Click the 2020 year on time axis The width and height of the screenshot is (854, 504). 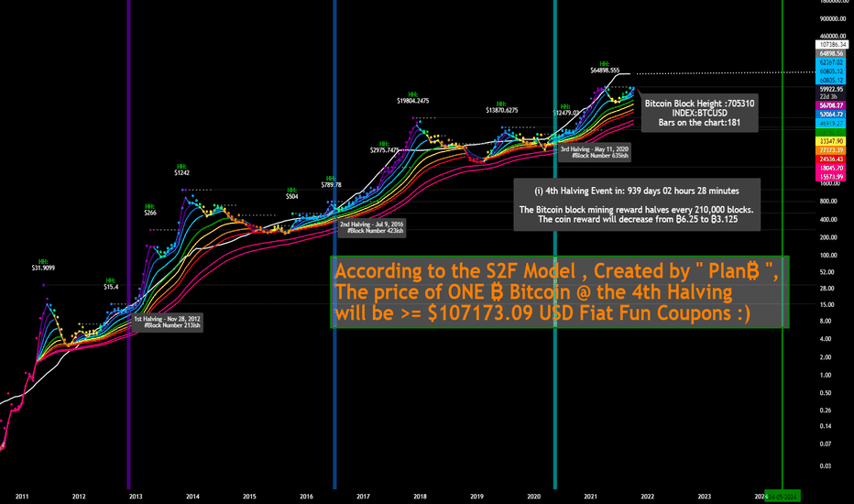coord(533,497)
